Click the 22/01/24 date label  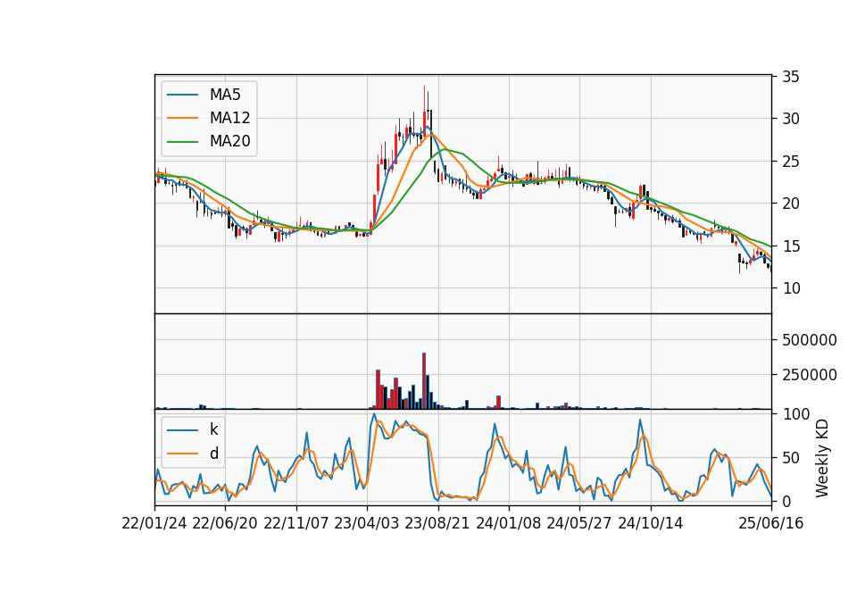(154, 524)
